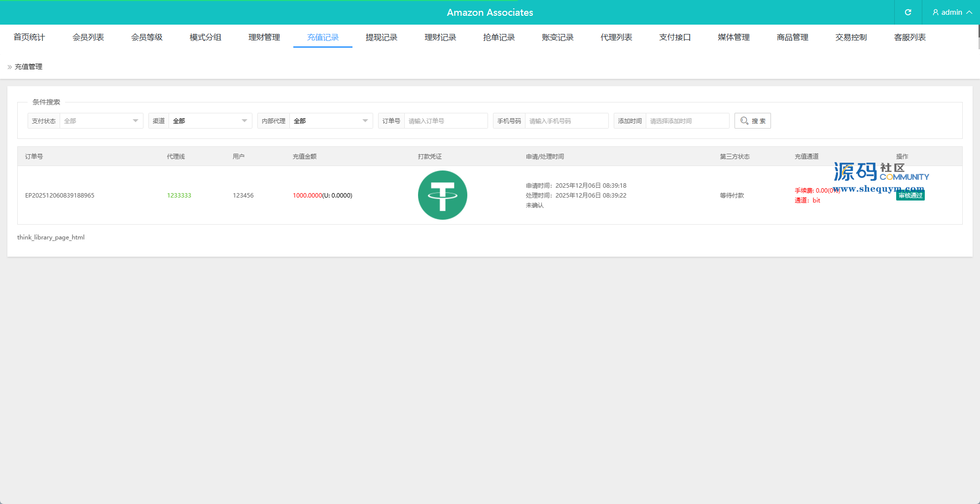Click the 充值管理 breadcrumb
Image resolution: width=980 pixels, height=504 pixels.
(29, 67)
